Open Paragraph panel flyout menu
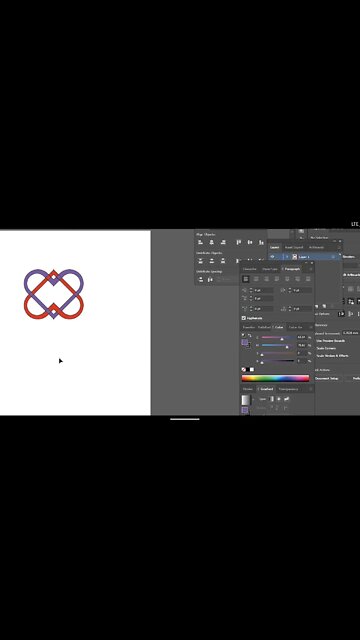The width and height of the screenshot is (360, 640). [x=311, y=269]
